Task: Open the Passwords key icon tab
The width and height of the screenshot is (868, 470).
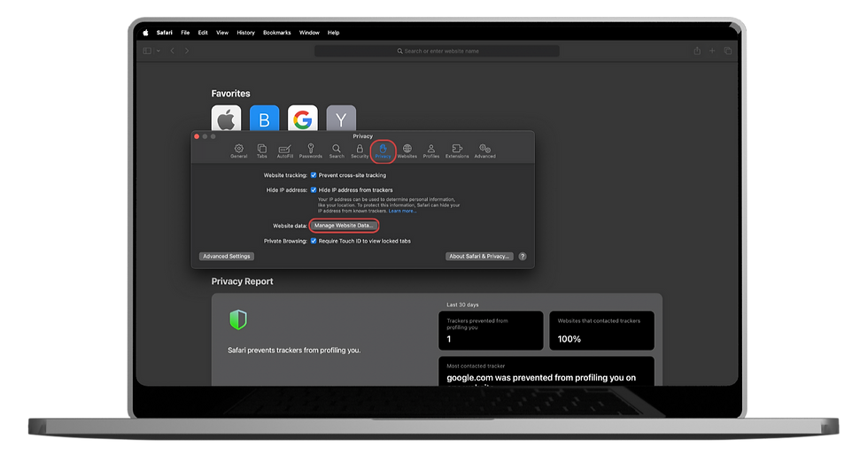Action: [x=311, y=151]
